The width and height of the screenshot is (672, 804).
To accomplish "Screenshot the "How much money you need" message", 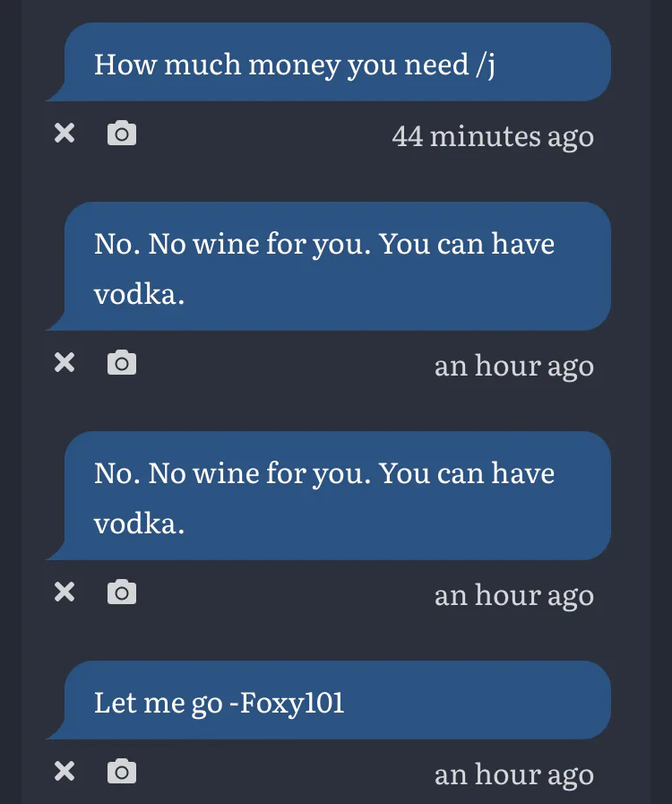I will click(122, 134).
